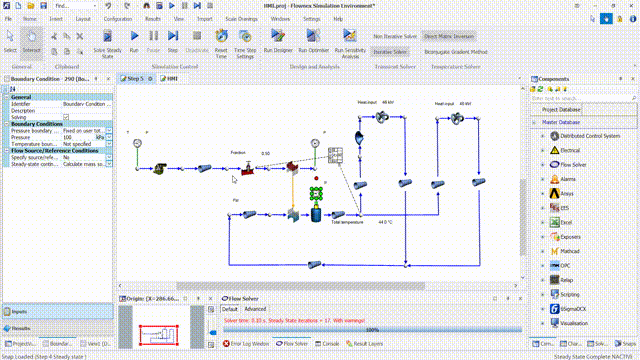Click the canvas vertical scrollbar
Viewport: 640px width, 360px height.
point(523,217)
